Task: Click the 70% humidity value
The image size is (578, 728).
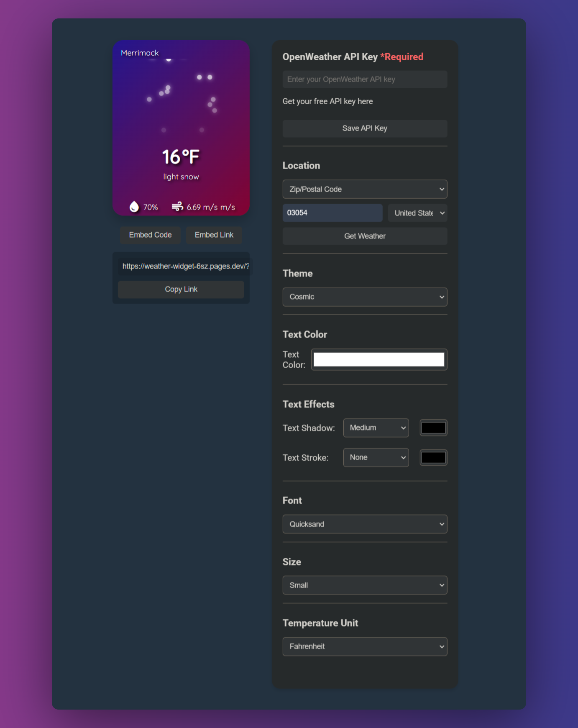Action: click(x=151, y=208)
